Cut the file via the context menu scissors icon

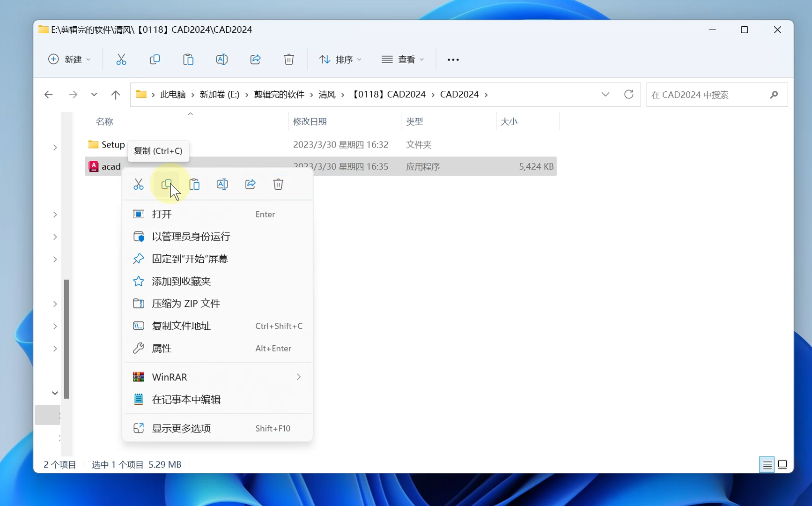pyautogui.click(x=139, y=184)
